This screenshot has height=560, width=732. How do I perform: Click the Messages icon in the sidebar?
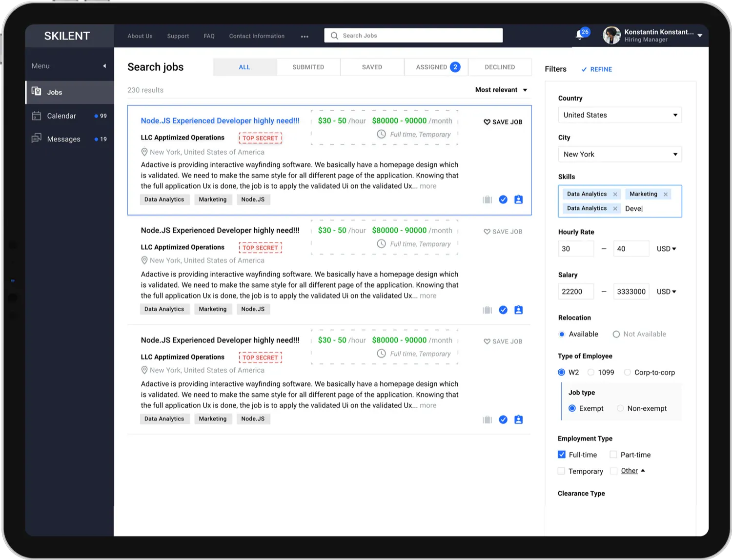point(36,139)
